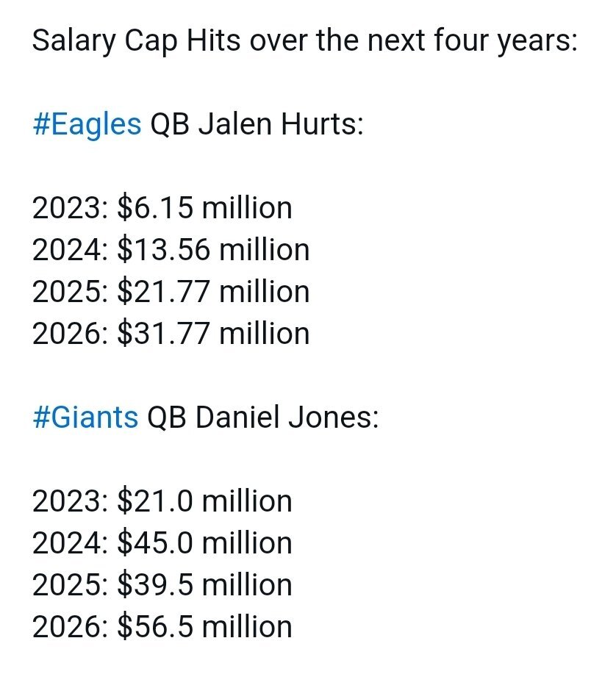The height and width of the screenshot is (674, 616).
Task: Click the '$39.5 million' amount
Action: 204,585
